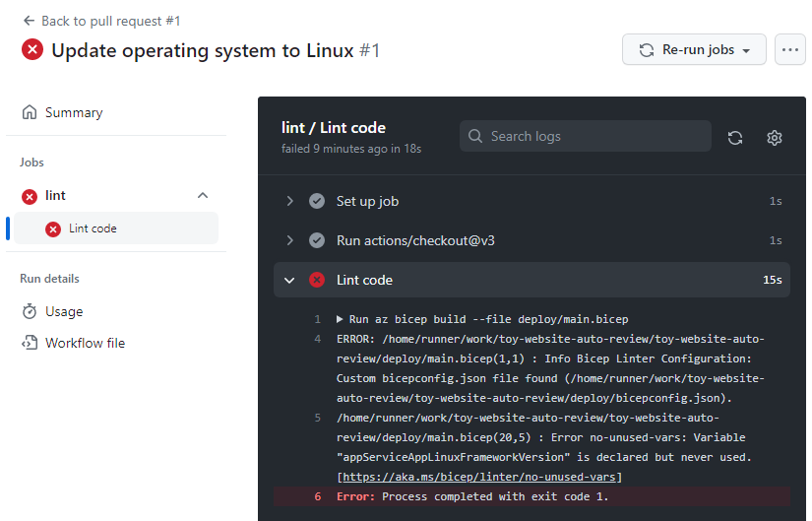This screenshot has width=812, height=521.
Task: Click the re-run refresh icon in log header
Action: tap(735, 138)
